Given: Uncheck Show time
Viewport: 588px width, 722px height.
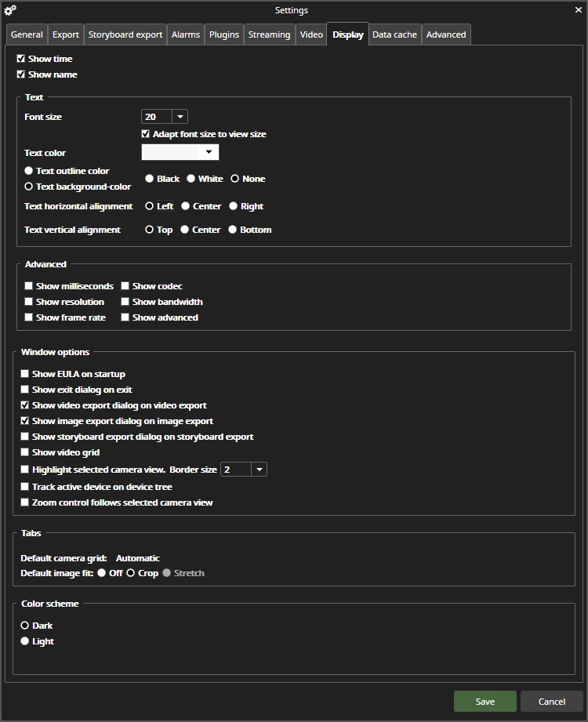Looking at the screenshot, I should 20,58.
